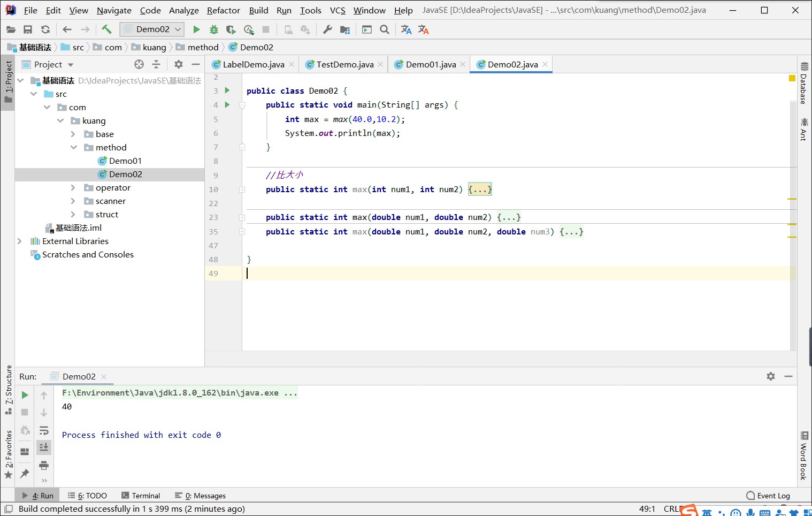The width and height of the screenshot is (812, 516).
Task: Open Project Structure icon in toolbar
Action: click(345, 29)
